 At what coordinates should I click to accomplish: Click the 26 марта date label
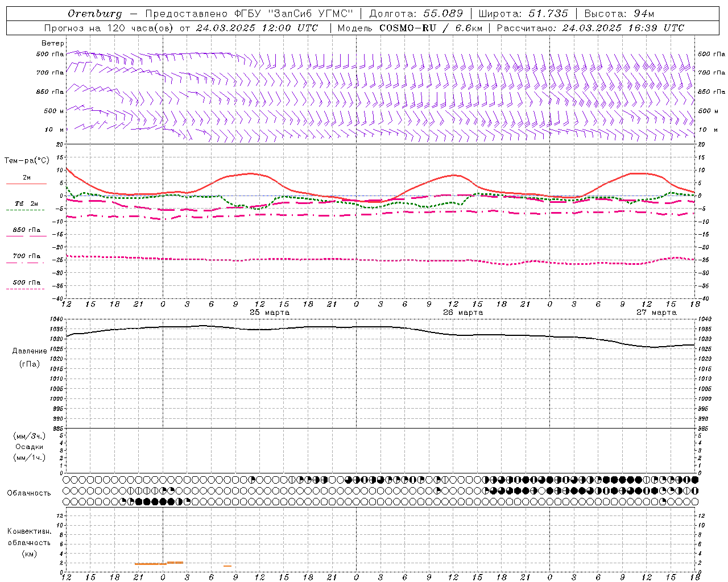pos(463,313)
